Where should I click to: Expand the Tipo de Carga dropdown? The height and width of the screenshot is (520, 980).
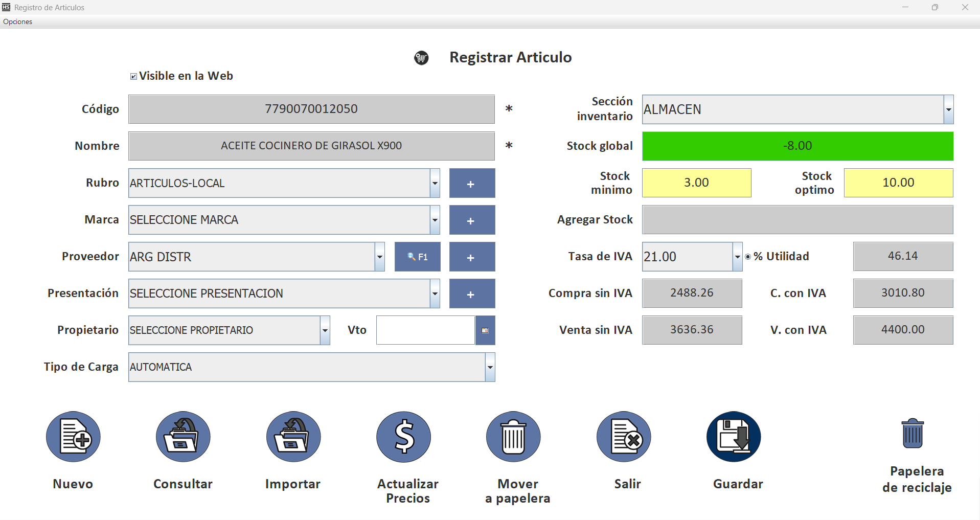[x=490, y=367]
